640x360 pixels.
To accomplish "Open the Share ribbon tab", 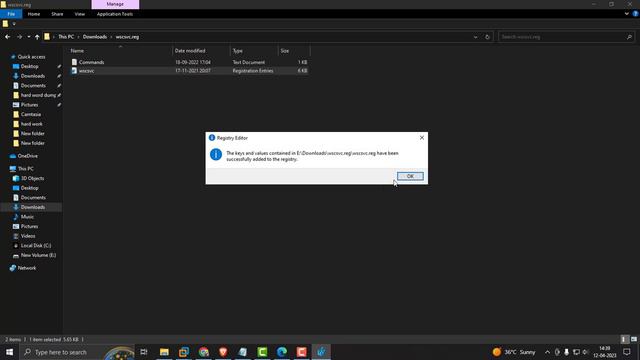I will tap(57, 14).
